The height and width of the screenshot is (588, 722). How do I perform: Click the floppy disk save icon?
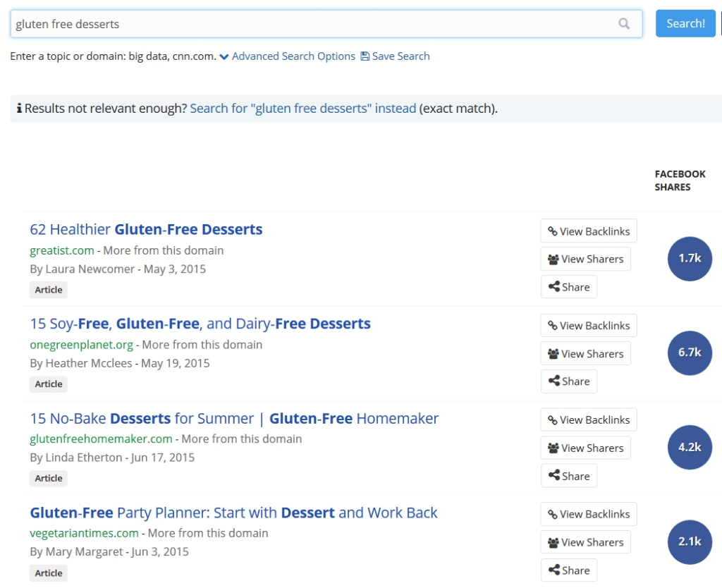click(365, 56)
